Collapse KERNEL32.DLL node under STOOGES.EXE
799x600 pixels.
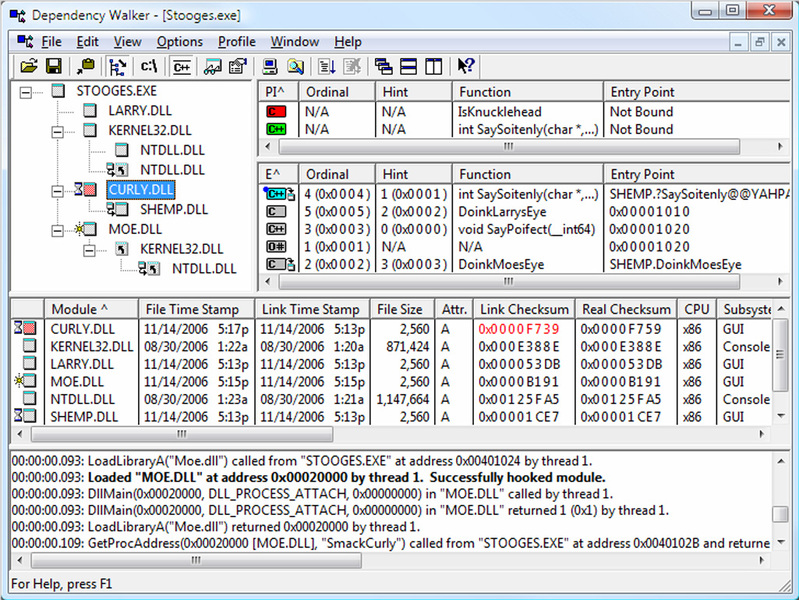pos(58,132)
